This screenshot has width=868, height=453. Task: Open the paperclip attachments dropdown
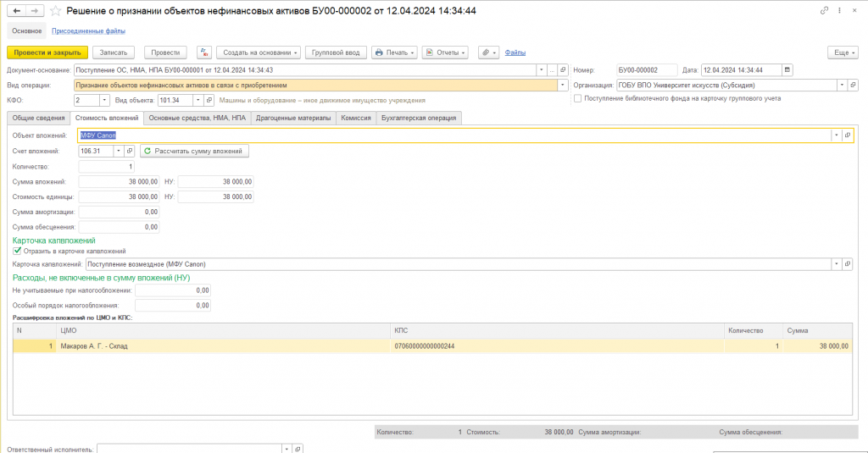click(x=488, y=52)
